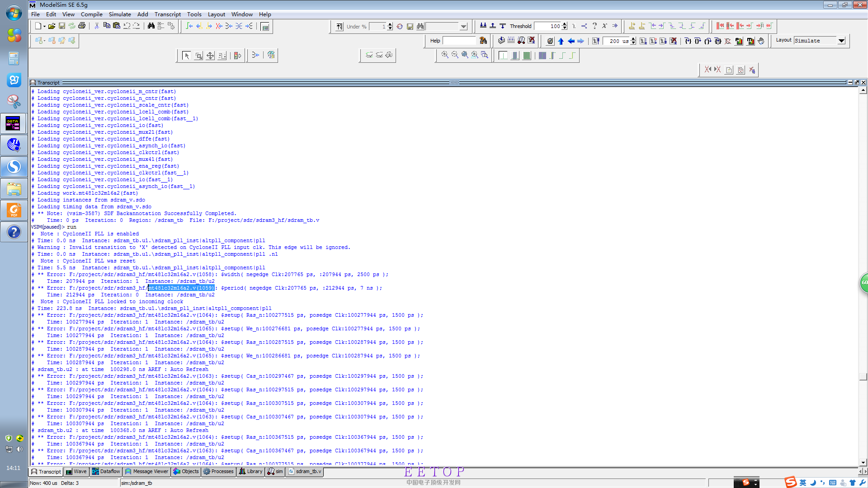Toggle the Zoom mode tool button

pyautogui.click(x=198, y=56)
